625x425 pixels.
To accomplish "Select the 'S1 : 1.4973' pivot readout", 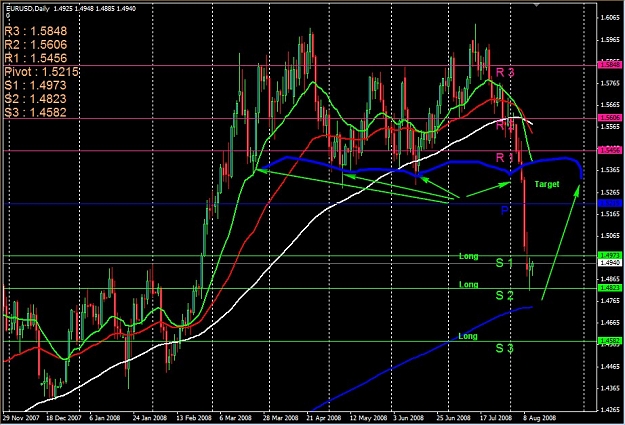I will [35, 85].
